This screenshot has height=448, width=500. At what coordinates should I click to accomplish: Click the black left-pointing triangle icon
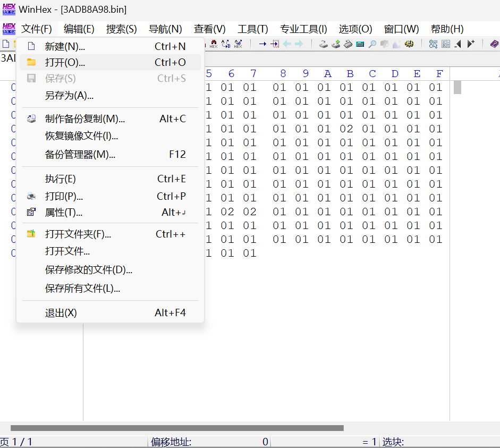458,44
